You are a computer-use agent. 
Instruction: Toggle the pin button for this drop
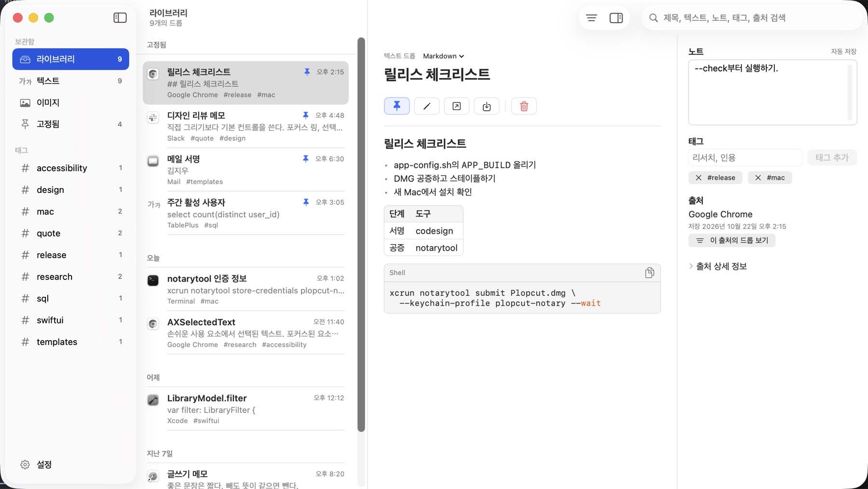tap(397, 106)
